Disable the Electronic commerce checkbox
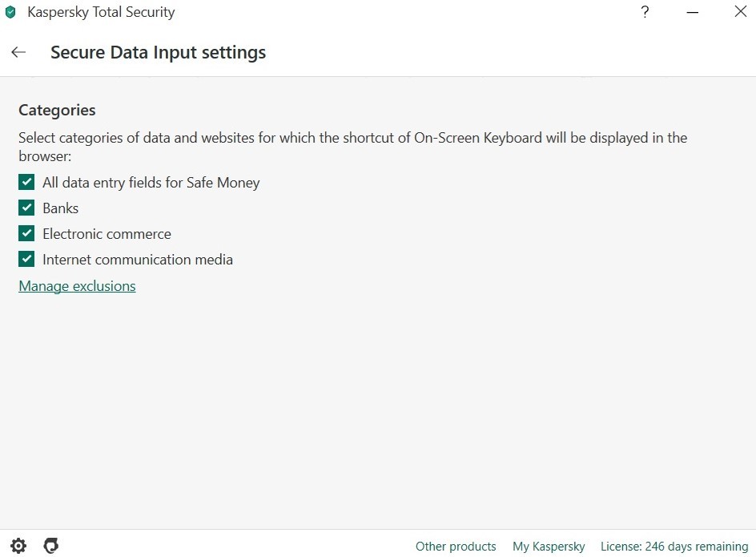This screenshot has height=557, width=756. (x=26, y=233)
